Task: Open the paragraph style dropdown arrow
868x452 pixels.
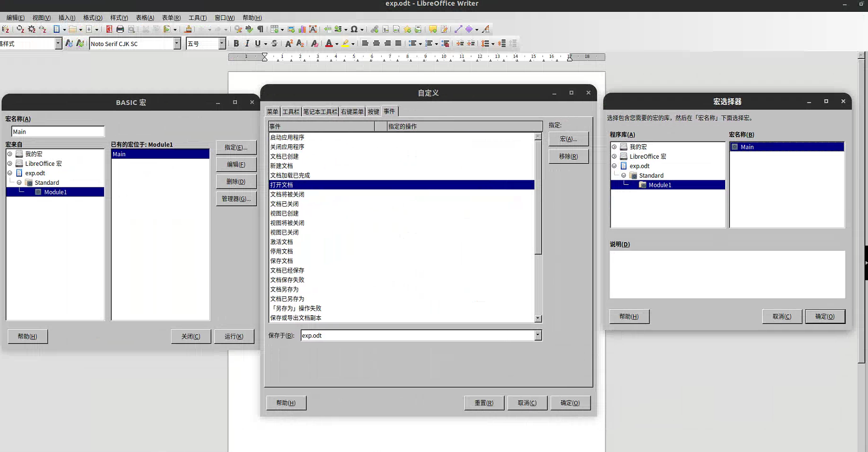Action: point(58,44)
